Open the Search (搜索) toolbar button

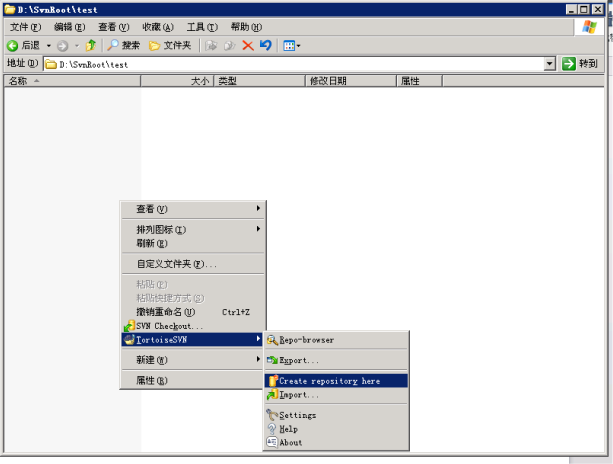[124, 45]
